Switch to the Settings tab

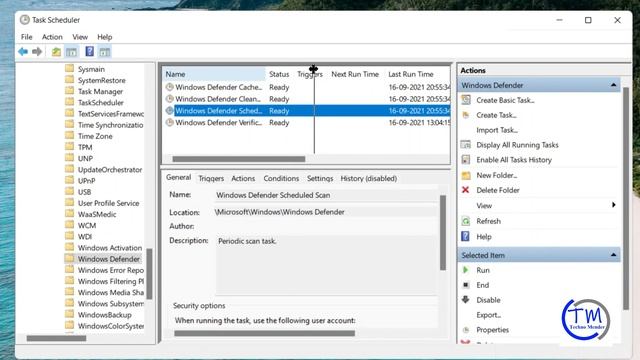tap(320, 178)
